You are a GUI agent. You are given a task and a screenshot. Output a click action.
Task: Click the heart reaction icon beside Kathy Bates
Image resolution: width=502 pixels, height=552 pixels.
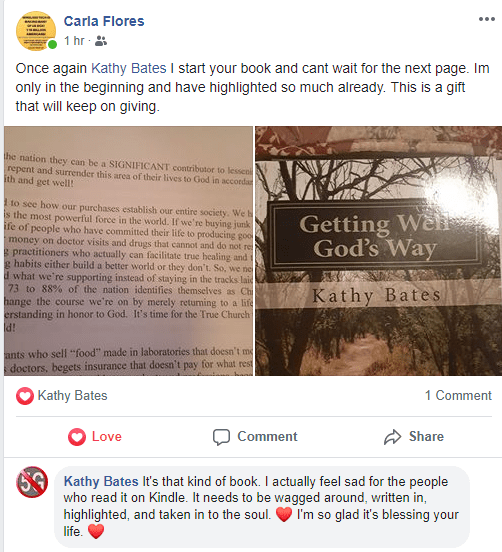25,396
